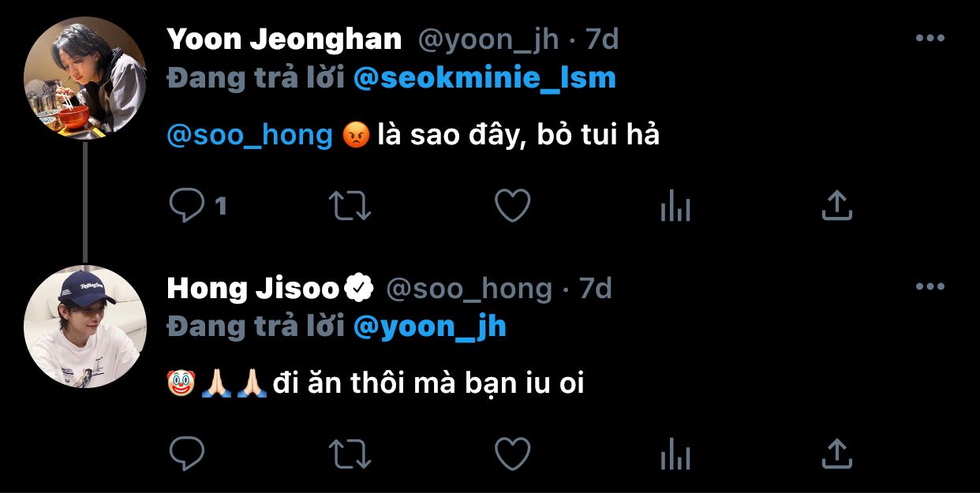Image resolution: width=980 pixels, height=493 pixels.
Task: Like Yoon Jeonghan's tweet
Action: click(x=512, y=206)
